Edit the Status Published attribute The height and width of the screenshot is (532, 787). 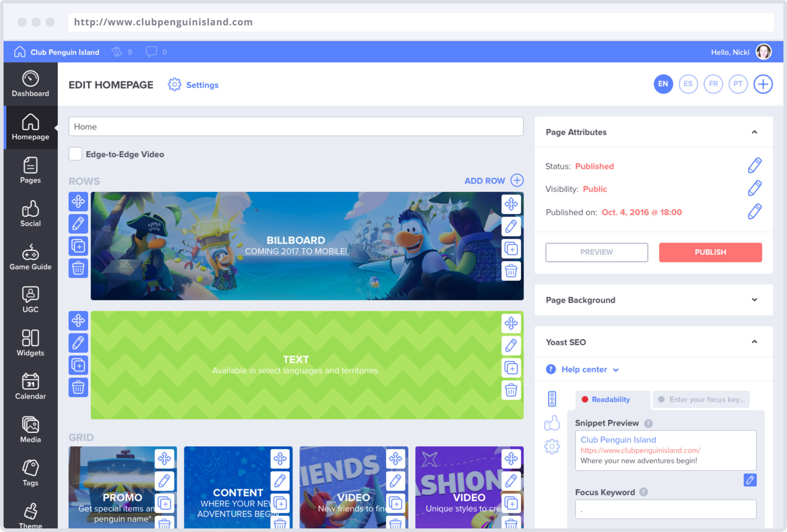[x=754, y=166]
